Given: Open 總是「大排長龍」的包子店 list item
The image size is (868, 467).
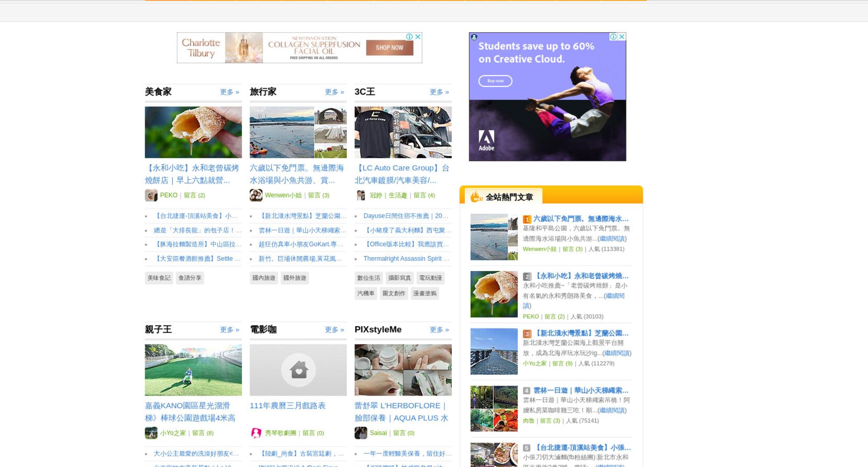Looking at the screenshot, I should coord(198,230).
